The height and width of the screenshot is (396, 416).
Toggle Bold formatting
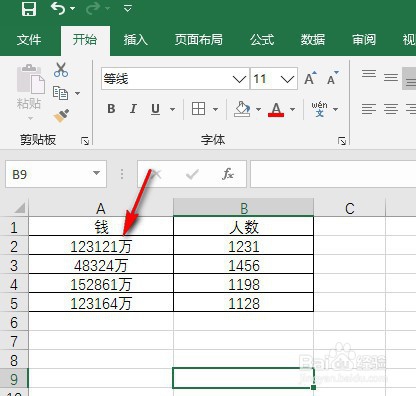coord(111,109)
